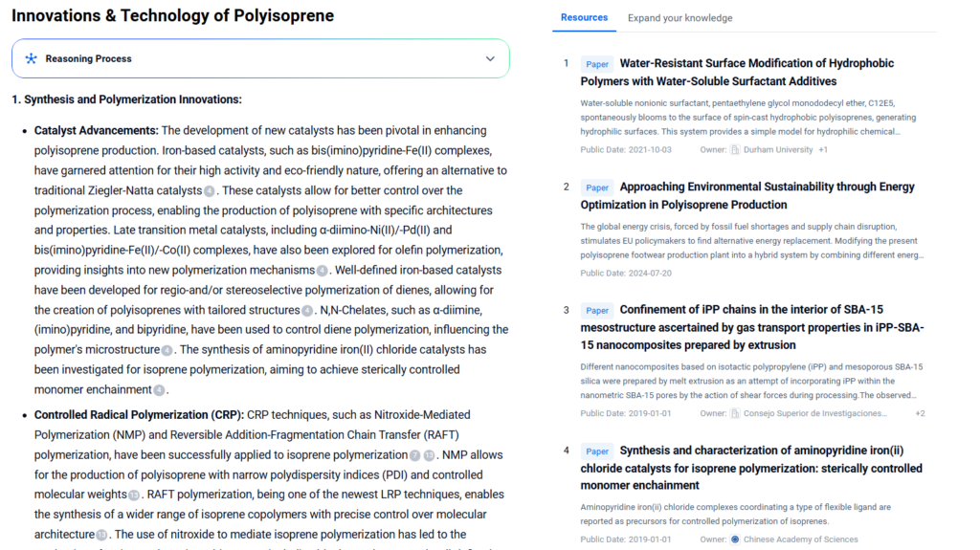Click Paper tag on second resource
The width and height of the screenshot is (980, 550).
pos(597,187)
